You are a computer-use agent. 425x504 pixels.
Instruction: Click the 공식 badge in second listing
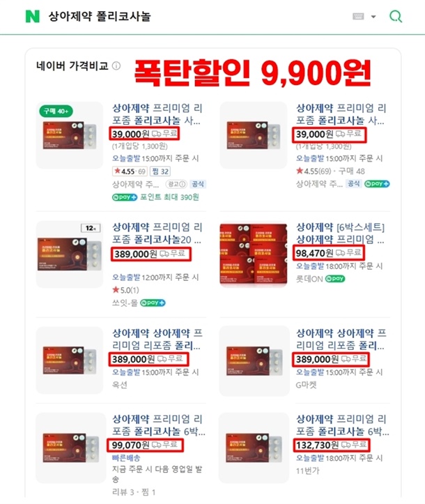coord(354,184)
